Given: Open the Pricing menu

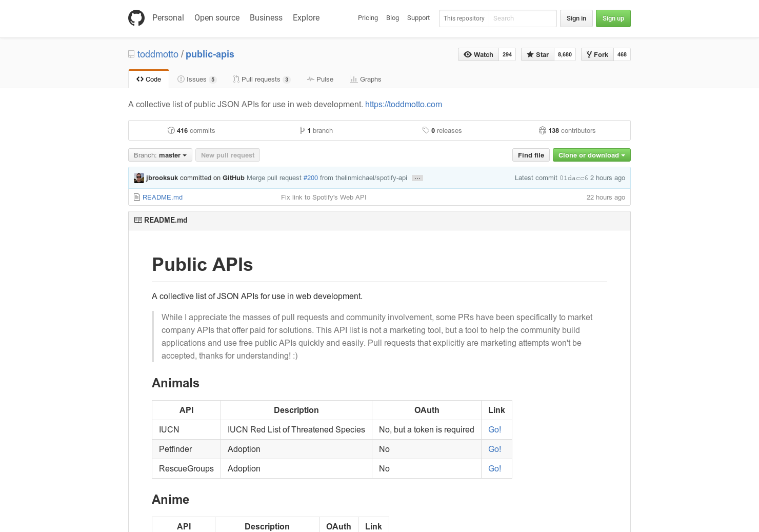Looking at the screenshot, I should 368,18.
